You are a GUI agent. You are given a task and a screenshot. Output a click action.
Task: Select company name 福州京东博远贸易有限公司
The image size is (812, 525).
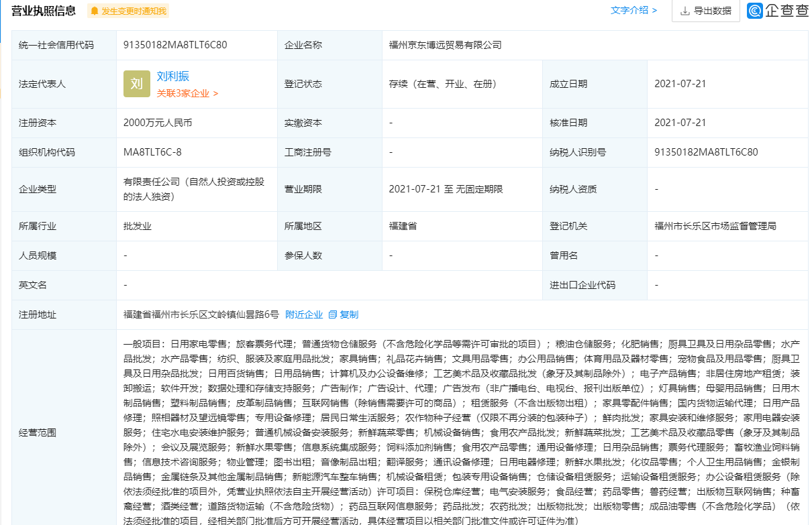(x=446, y=45)
